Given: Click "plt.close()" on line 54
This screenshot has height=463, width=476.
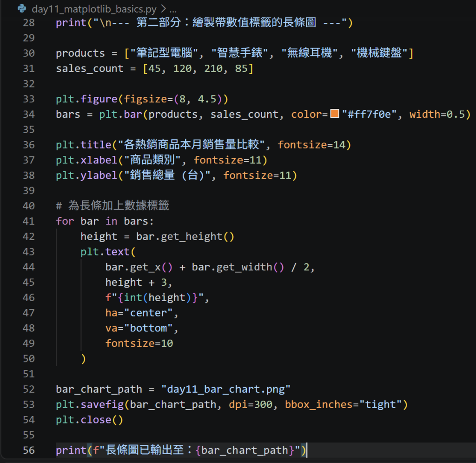Looking at the screenshot, I should [x=90, y=420].
